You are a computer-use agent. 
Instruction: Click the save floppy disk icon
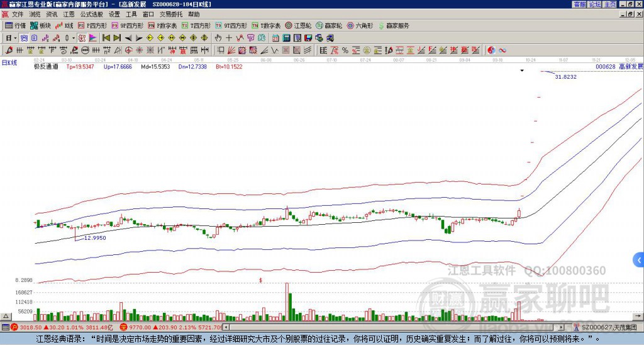point(308,38)
